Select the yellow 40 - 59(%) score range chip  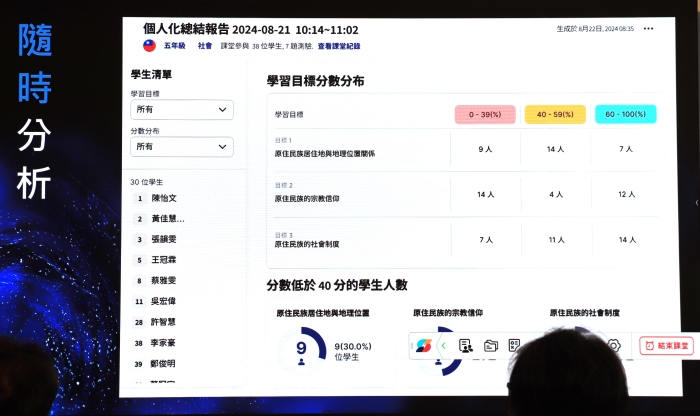[x=555, y=114]
